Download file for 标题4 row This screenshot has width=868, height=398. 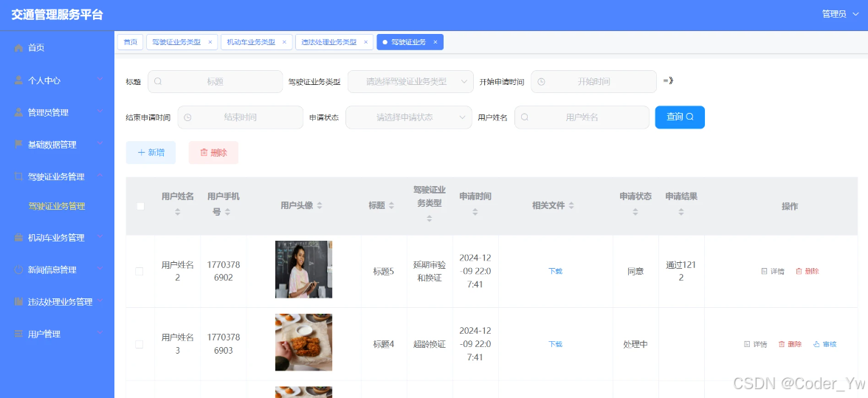[555, 344]
